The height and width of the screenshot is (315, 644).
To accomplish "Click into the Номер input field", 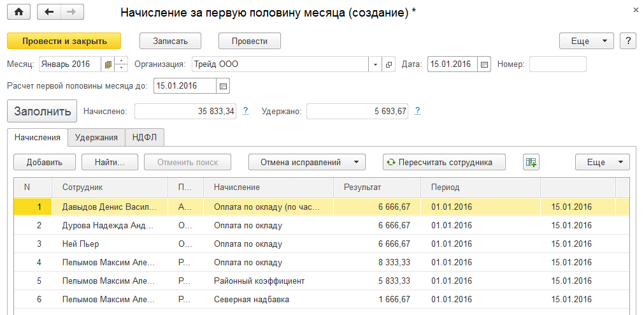I will pyautogui.click(x=557, y=64).
